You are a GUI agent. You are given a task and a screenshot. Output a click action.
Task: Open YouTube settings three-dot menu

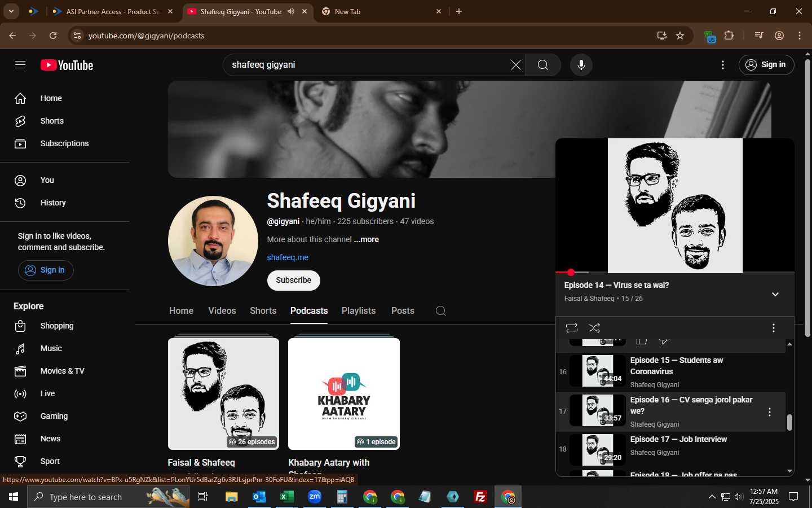point(723,65)
